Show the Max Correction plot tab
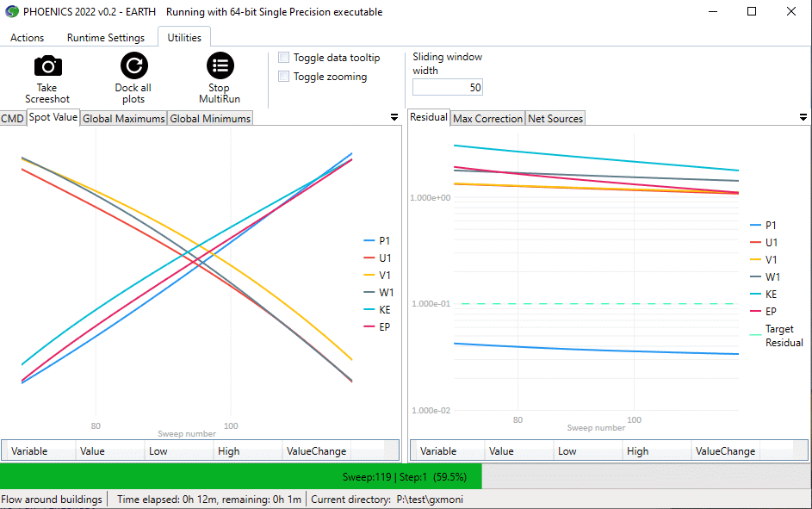 (487, 119)
